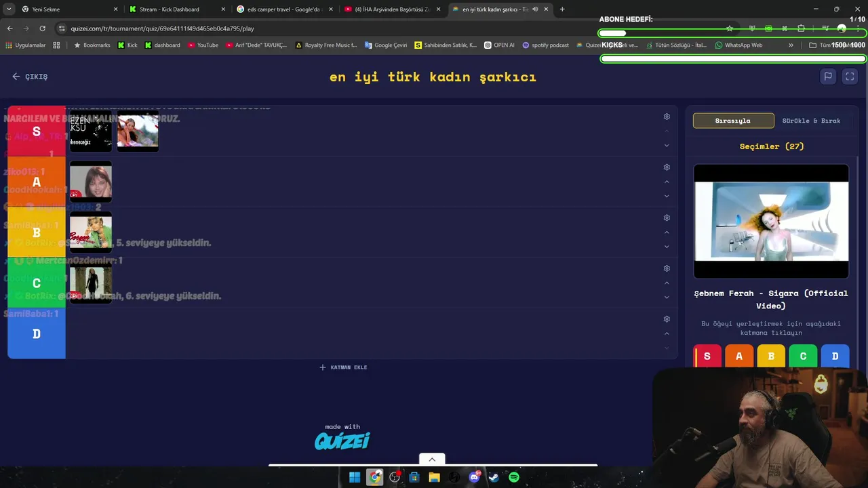Viewport: 868px width, 488px height.
Task: Move tier D up with chevron
Action: [667, 333]
